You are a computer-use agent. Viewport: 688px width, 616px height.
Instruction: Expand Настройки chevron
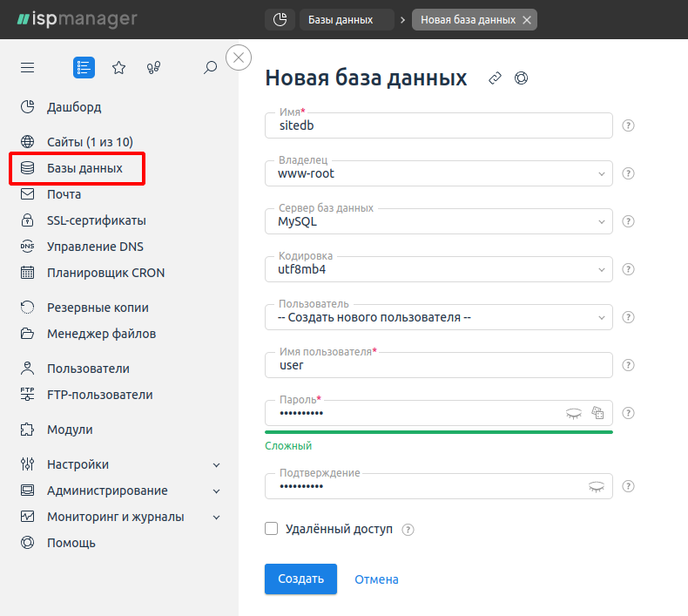coord(216,465)
